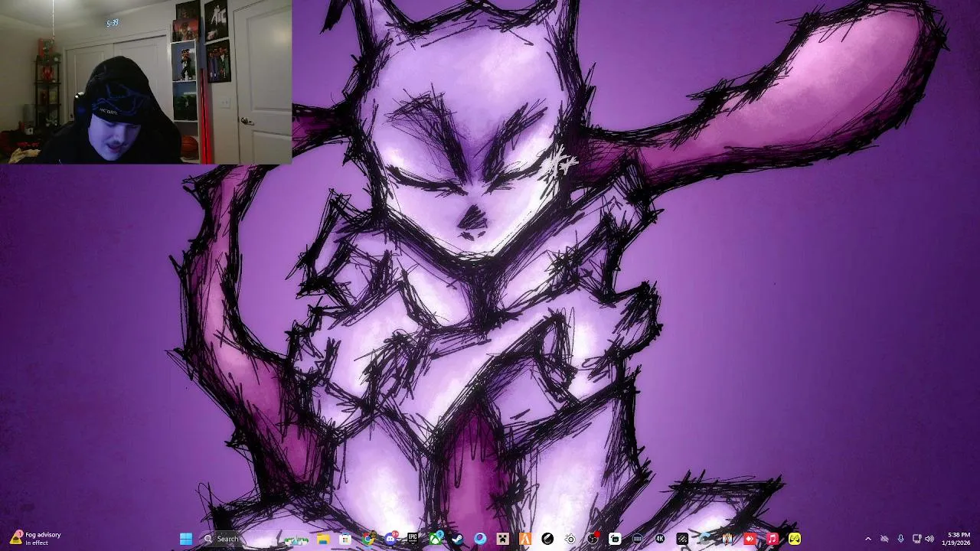Launch Google Chrome from the taskbar
Screen dimensions: 980x551
pos(368,539)
